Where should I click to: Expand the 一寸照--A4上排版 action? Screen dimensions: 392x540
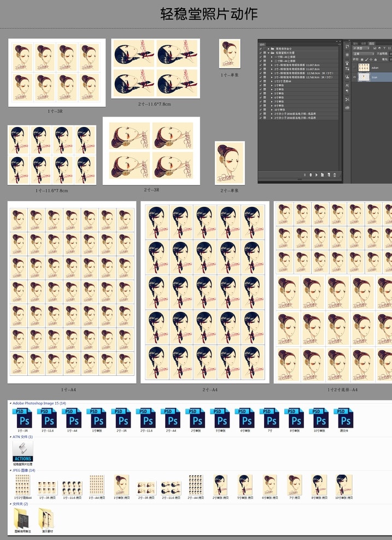click(272, 57)
